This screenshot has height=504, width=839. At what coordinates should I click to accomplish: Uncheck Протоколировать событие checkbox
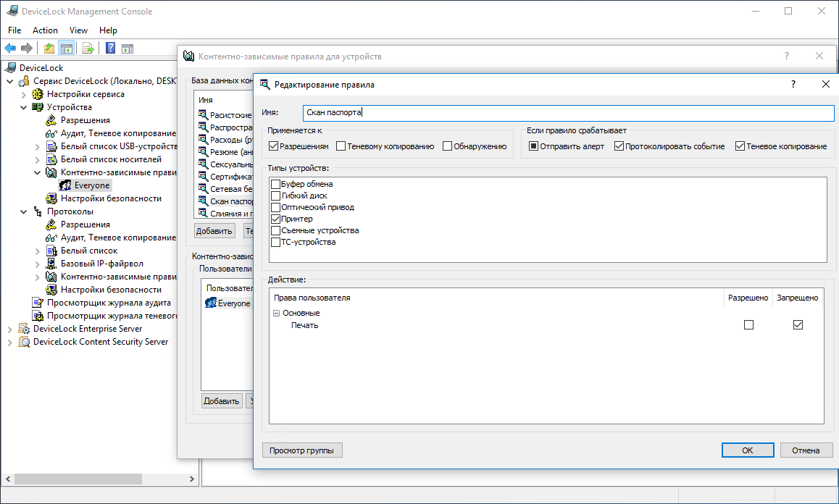coord(619,146)
